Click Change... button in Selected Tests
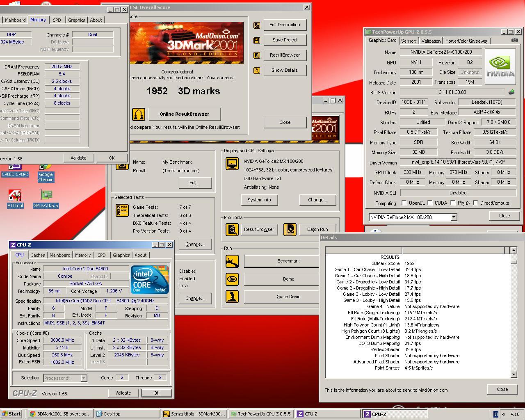Screen dimensions: 525x420 pyautogui.click(x=195, y=244)
